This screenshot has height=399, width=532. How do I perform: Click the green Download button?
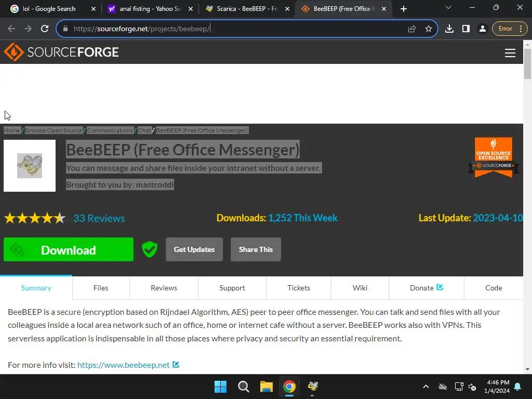(x=69, y=249)
